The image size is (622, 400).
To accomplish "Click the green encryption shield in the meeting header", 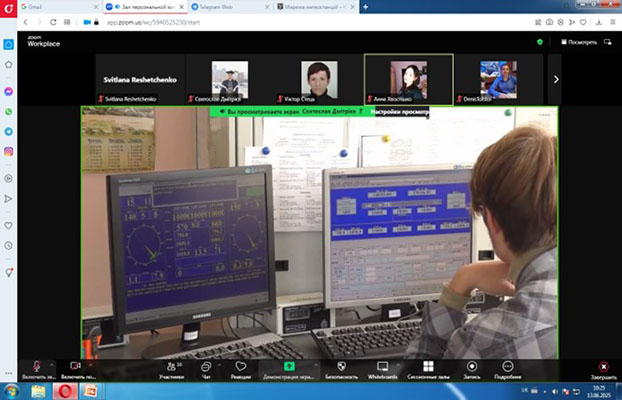I will click(x=540, y=43).
